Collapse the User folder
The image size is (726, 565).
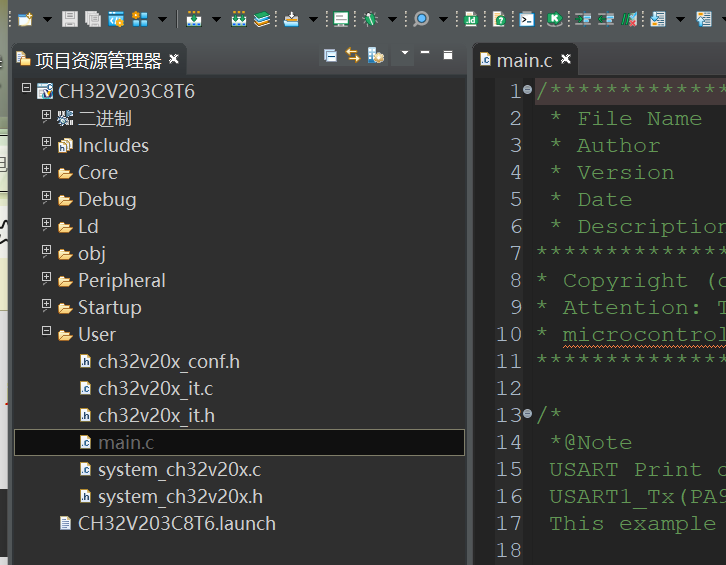click(46, 333)
